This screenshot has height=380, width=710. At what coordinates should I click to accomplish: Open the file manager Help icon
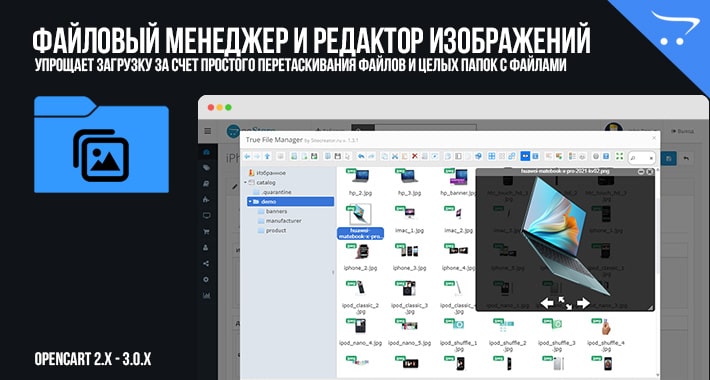click(x=606, y=156)
